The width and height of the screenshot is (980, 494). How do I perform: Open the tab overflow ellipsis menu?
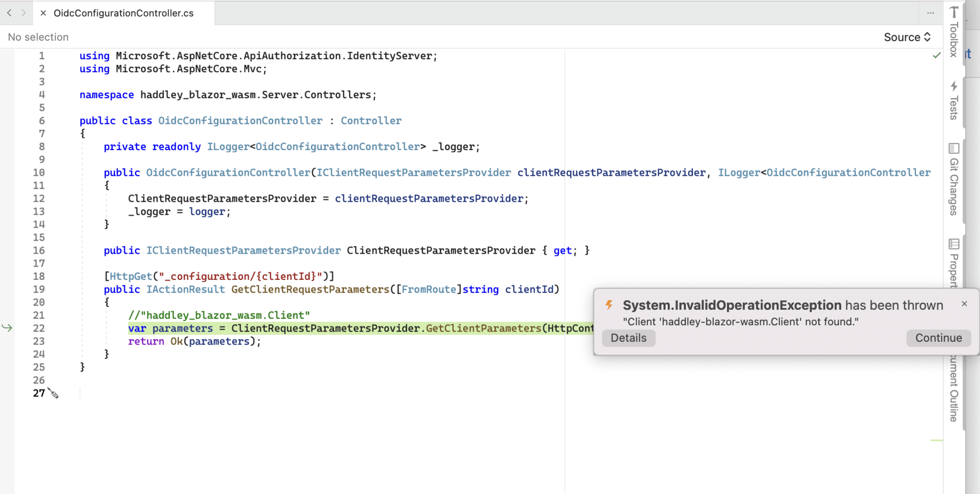click(x=930, y=13)
